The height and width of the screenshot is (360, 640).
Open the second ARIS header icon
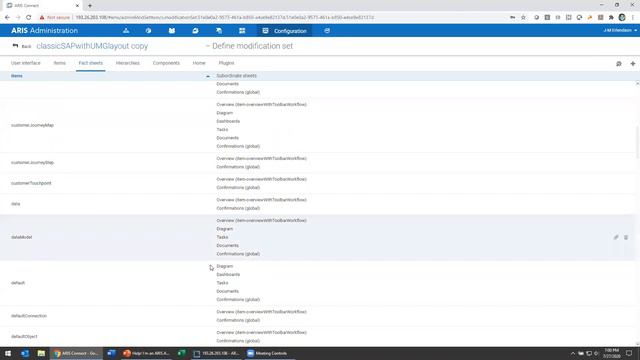coord(148,31)
